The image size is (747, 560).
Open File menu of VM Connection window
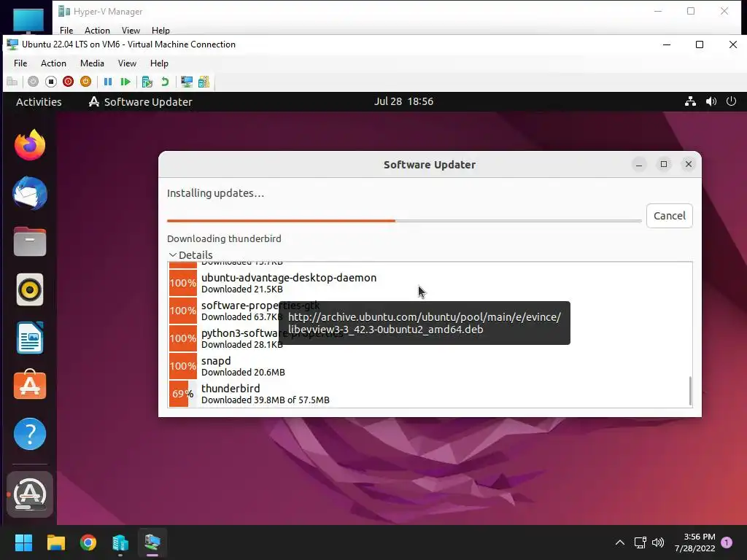(20, 63)
